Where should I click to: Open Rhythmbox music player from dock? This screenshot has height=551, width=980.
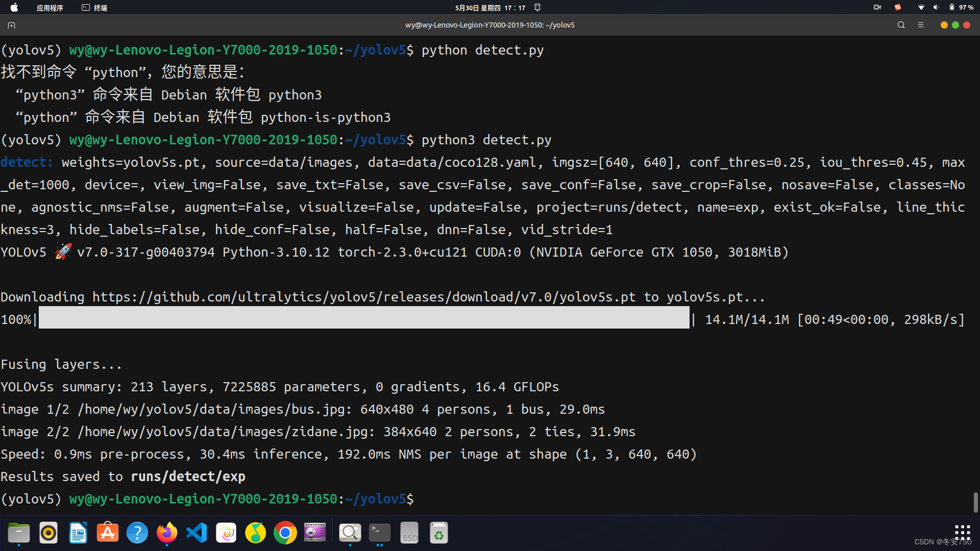[x=48, y=533]
